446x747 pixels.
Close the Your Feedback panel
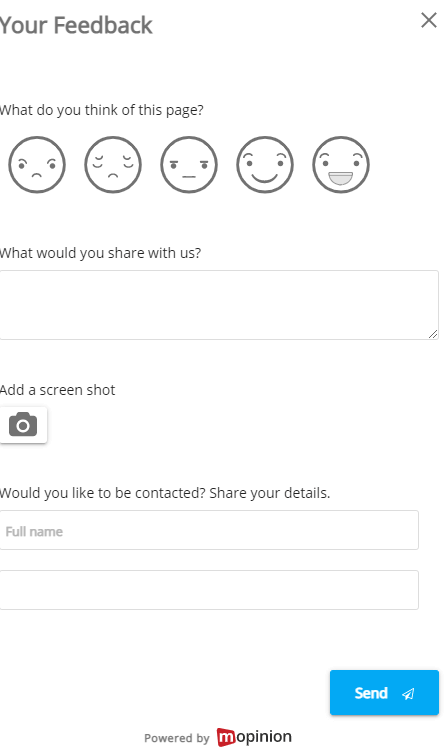429,20
